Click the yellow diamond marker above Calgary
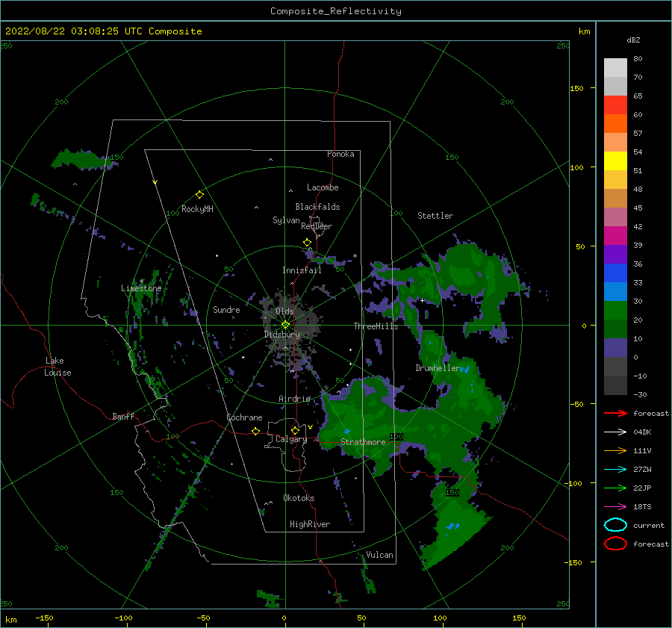This screenshot has width=672, height=628. click(x=295, y=430)
